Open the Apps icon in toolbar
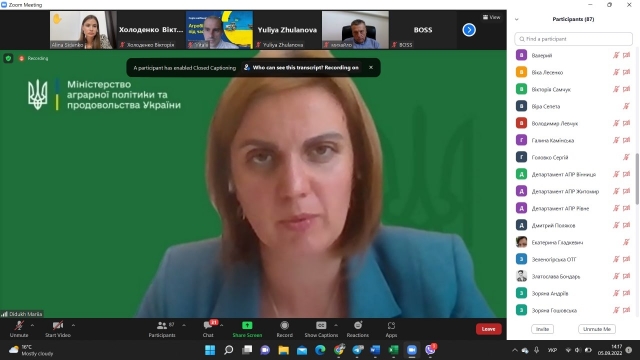This screenshot has height=360, width=640. pos(391,325)
